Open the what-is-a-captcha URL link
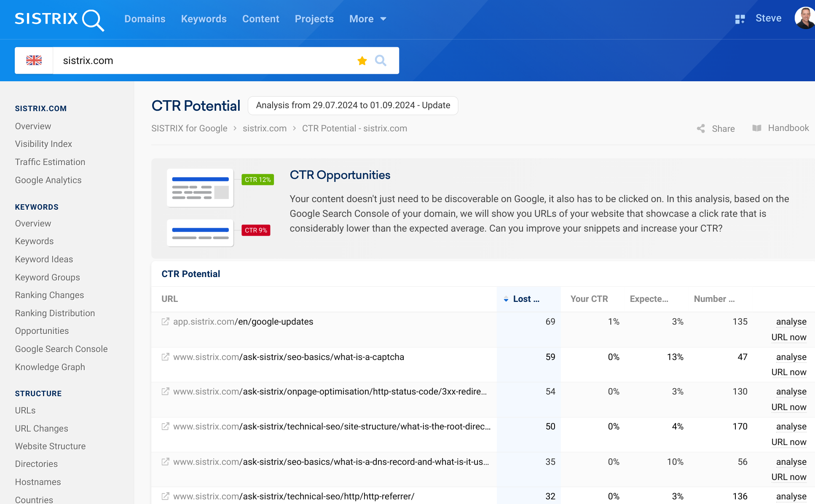The image size is (815, 504). (x=289, y=357)
